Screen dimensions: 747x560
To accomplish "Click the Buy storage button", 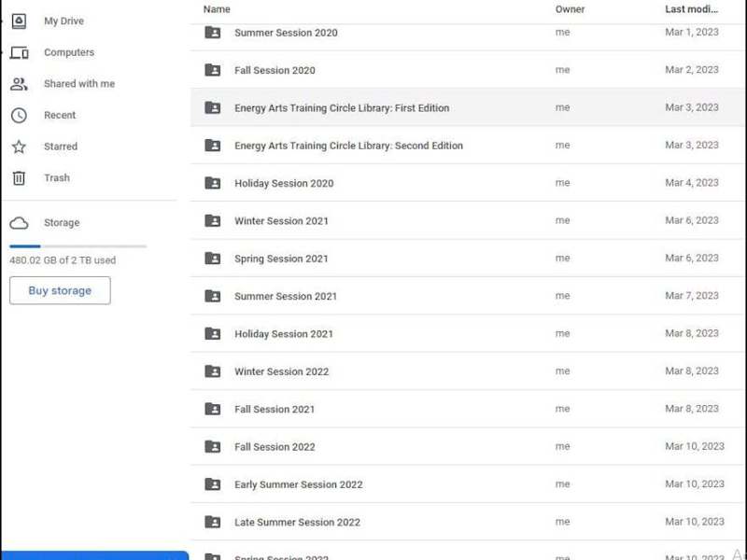I will [60, 290].
